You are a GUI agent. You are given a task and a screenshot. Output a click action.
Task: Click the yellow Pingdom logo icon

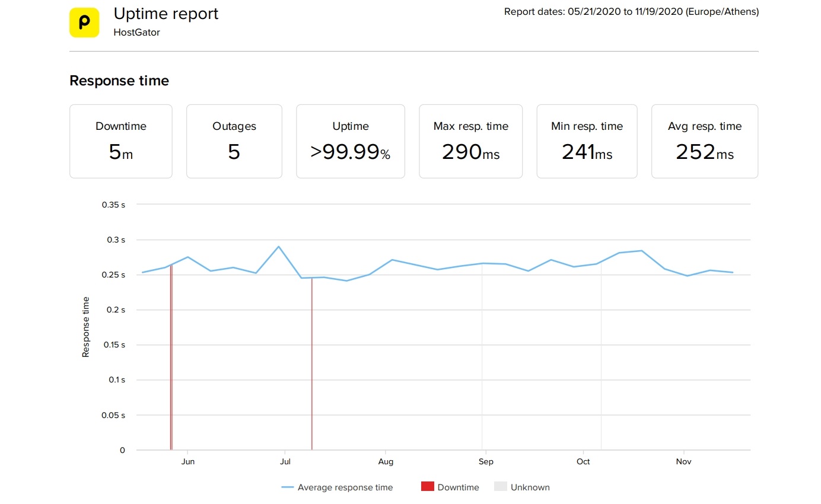pos(84,23)
